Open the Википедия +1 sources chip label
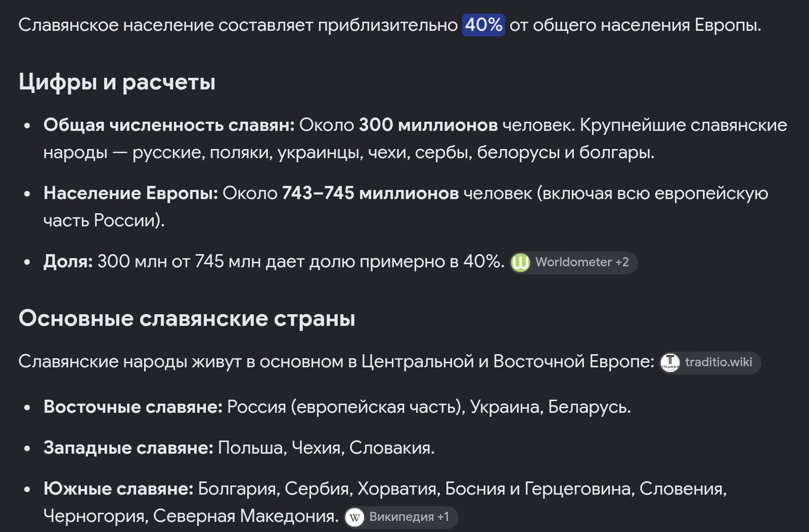The image size is (809, 532). [x=409, y=517]
